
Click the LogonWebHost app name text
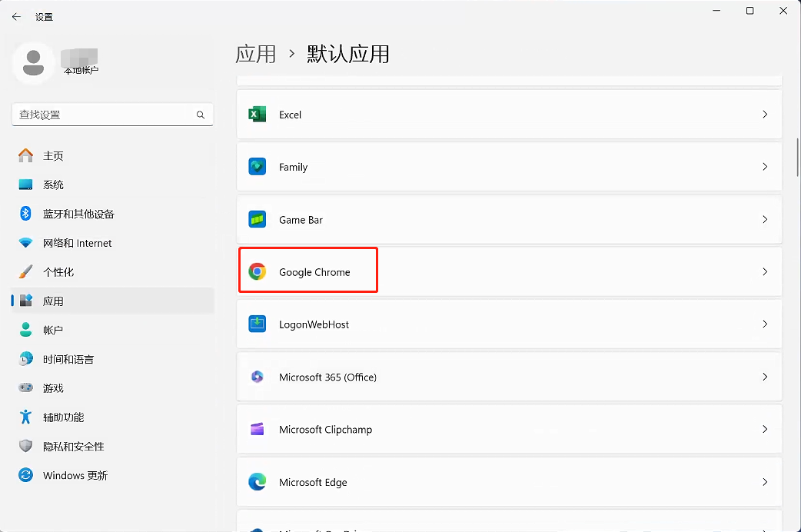pos(314,324)
